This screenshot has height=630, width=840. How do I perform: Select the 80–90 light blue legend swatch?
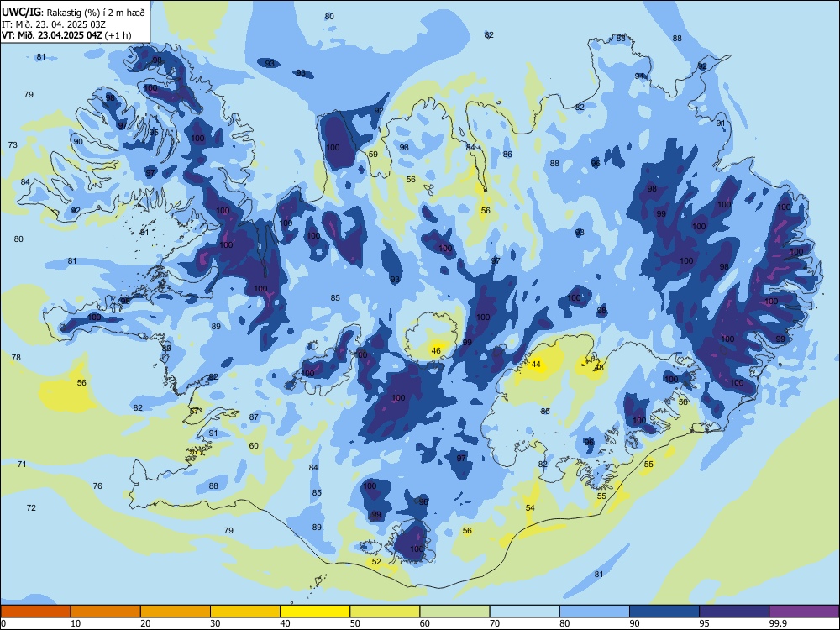click(x=595, y=612)
